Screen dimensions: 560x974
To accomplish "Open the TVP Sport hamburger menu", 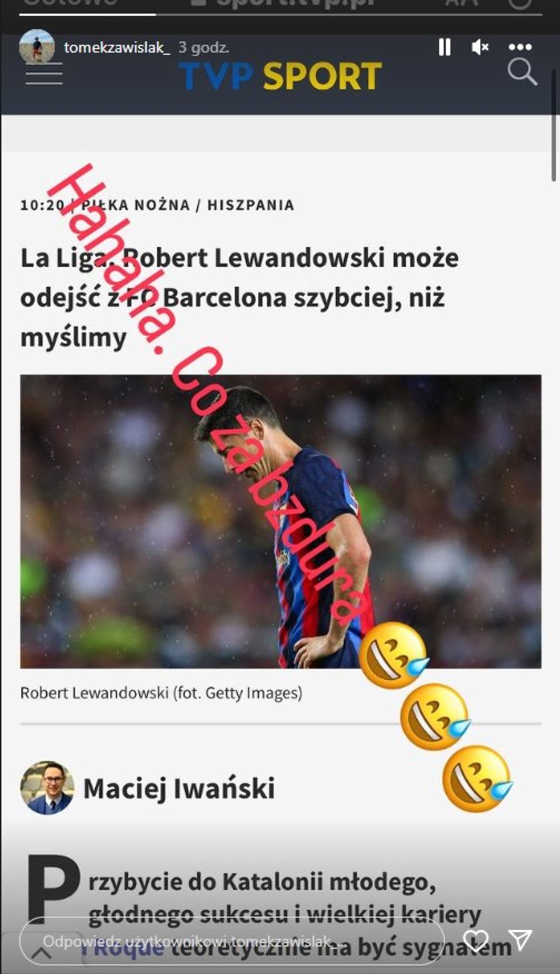I will pos(44,73).
